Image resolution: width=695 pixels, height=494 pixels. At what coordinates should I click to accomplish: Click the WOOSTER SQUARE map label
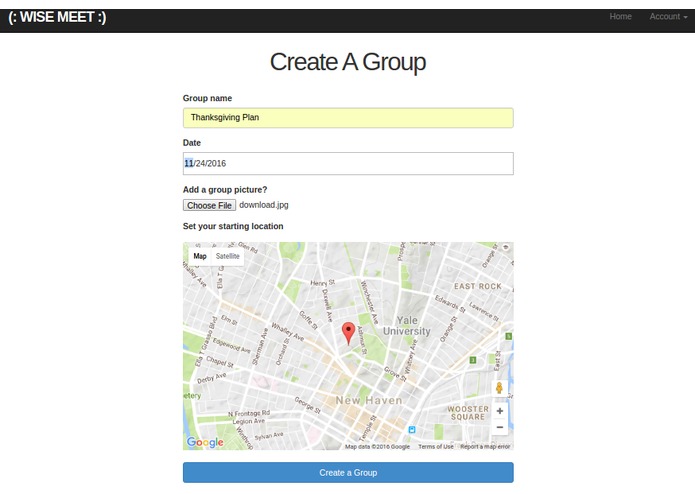[468, 413]
